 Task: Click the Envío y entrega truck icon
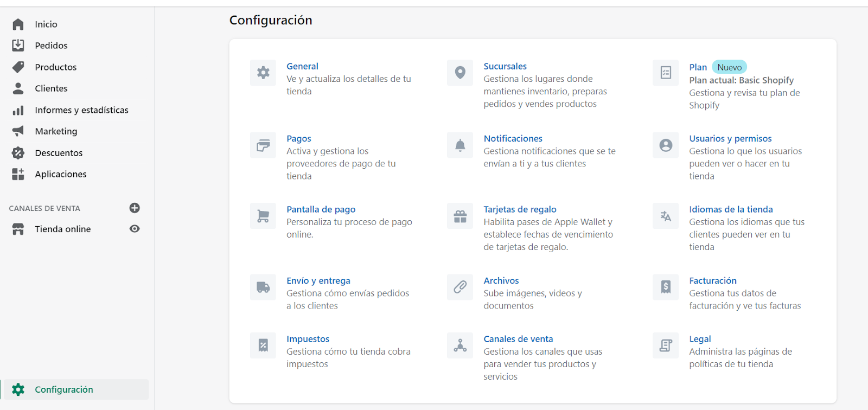(263, 287)
